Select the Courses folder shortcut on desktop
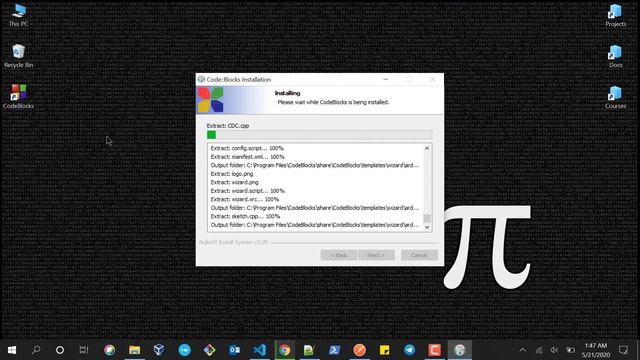This screenshot has height=360, width=640. 616,97
